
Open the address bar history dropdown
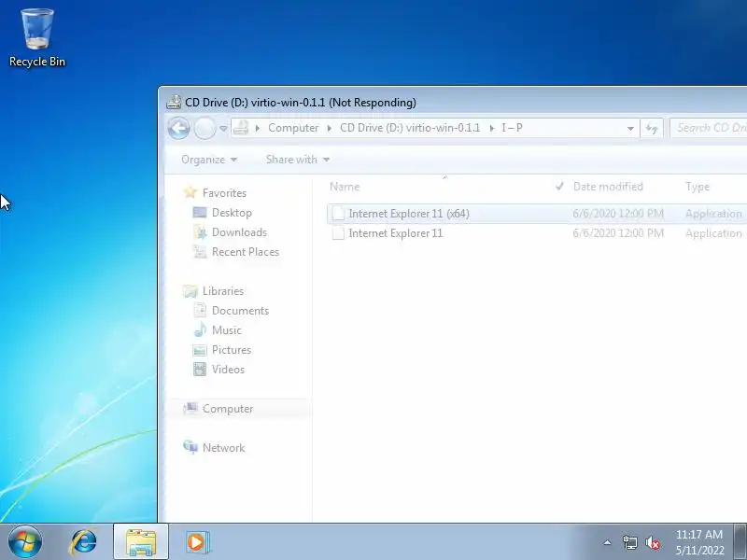tap(630, 129)
